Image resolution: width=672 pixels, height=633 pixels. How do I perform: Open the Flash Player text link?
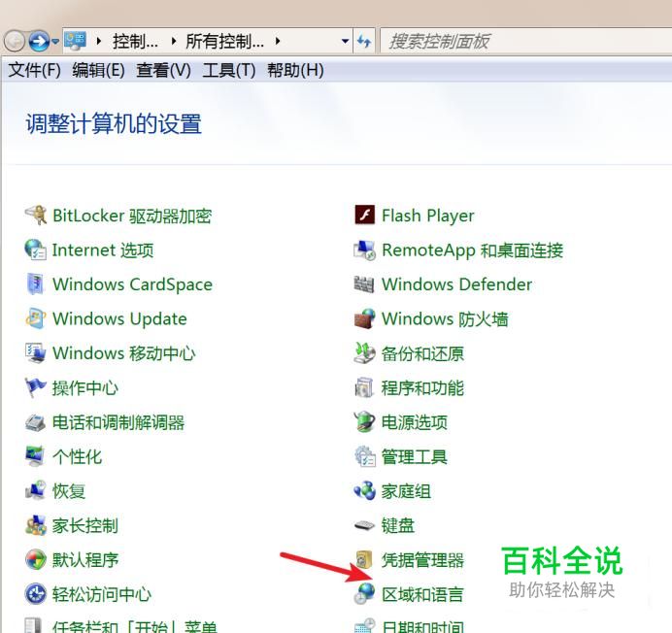[427, 216]
